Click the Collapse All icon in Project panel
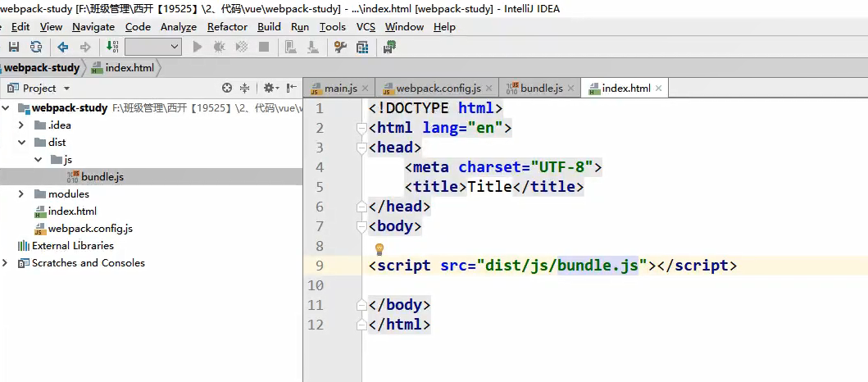The image size is (868, 382). (245, 88)
